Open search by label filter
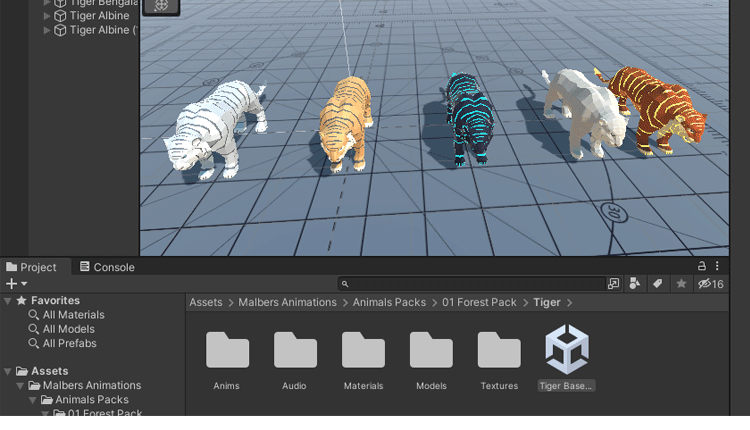Viewport: 750px width, 430px height. [x=658, y=284]
